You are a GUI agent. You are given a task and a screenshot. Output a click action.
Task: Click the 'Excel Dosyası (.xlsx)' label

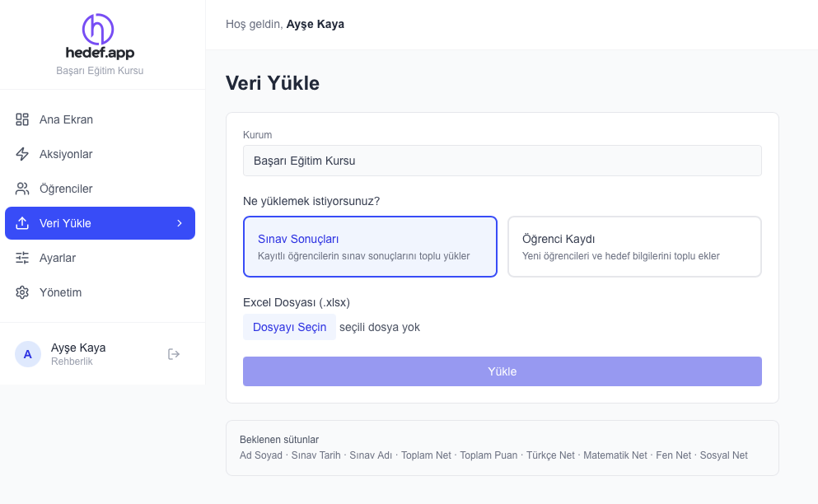click(x=297, y=302)
